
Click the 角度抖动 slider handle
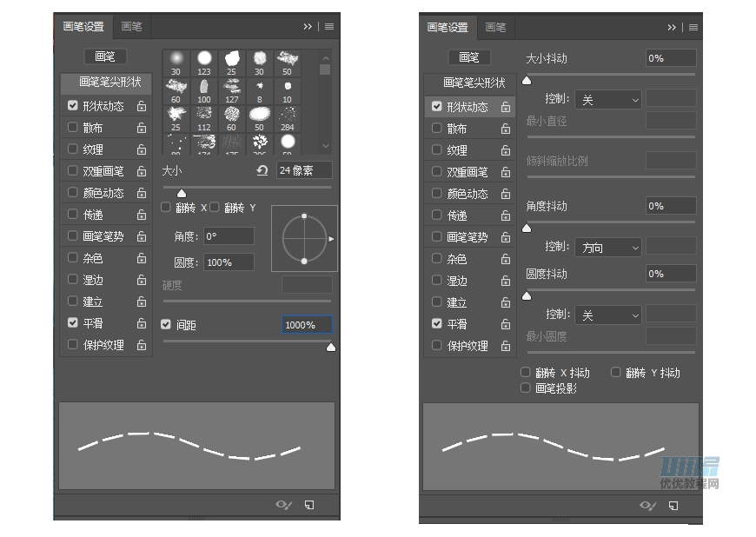coord(527,228)
